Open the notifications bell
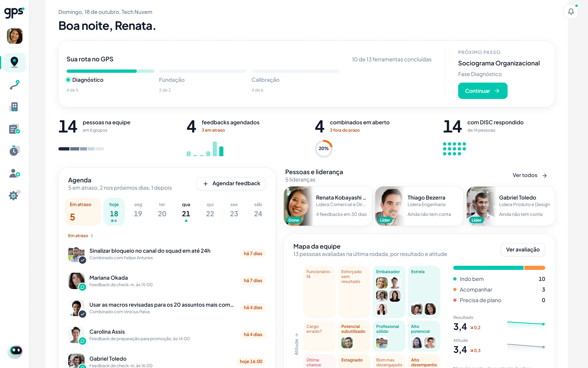588x368 pixels. tap(570, 11)
